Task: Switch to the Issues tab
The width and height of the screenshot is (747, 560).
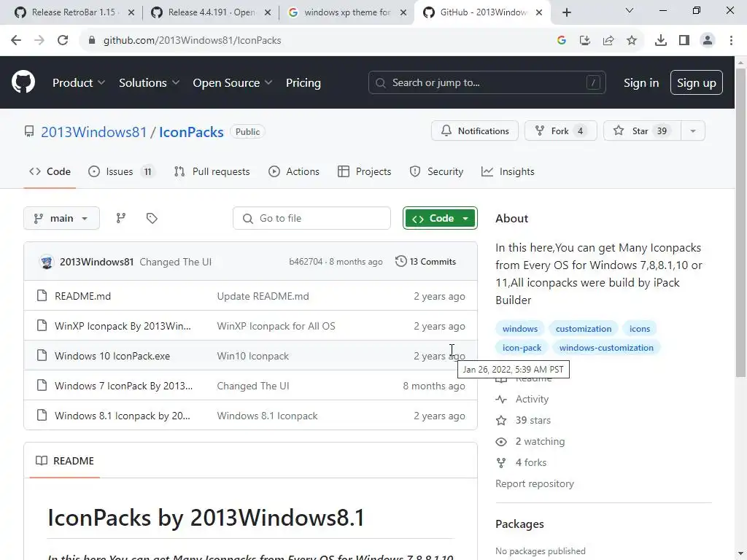Action: coord(122,171)
